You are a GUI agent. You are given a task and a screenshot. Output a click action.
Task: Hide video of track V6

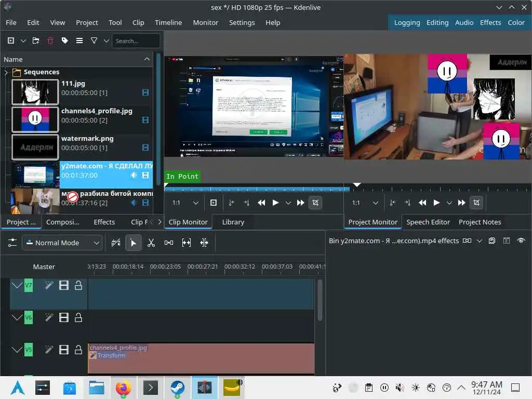coord(64,317)
